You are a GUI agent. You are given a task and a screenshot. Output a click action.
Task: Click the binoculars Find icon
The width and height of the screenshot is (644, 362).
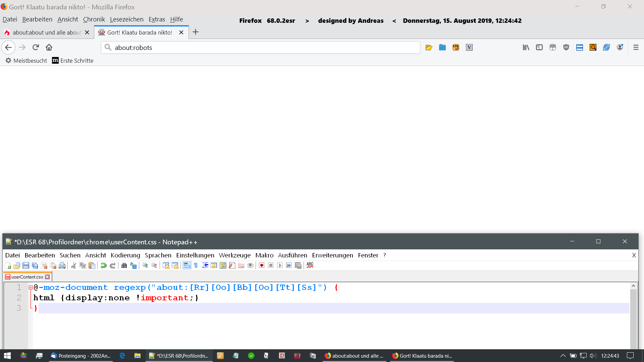point(124,265)
